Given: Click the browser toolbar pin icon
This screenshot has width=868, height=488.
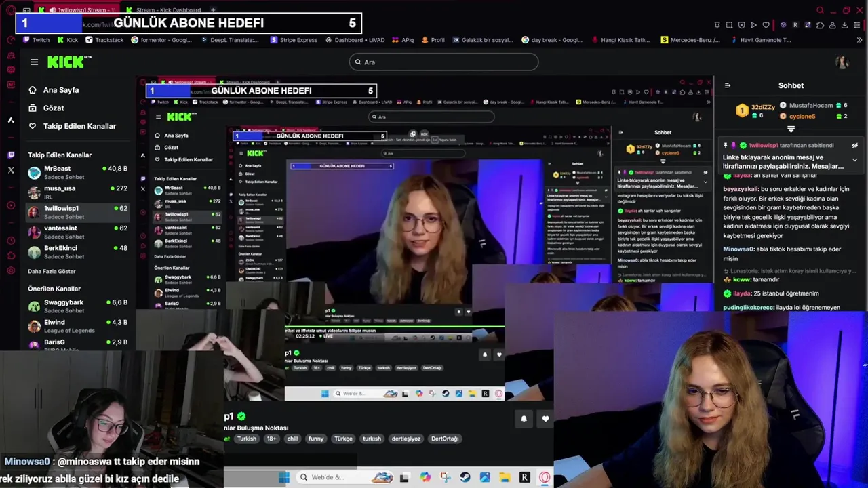Looking at the screenshot, I should tap(717, 25).
